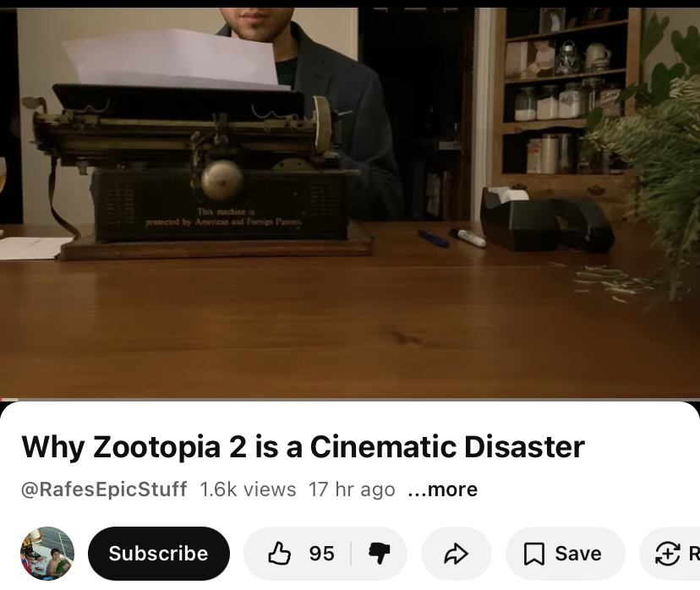Click the Save label text
The width and height of the screenshot is (700, 590).
click(578, 554)
